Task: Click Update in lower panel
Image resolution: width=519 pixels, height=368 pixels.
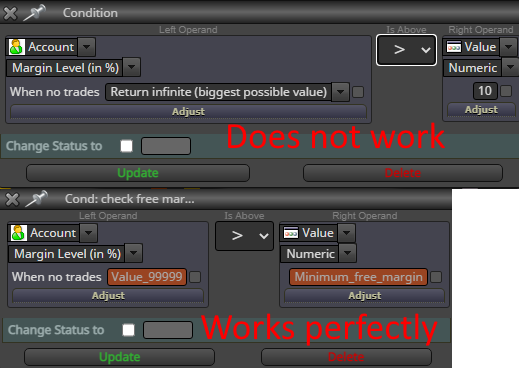Action: (119, 357)
